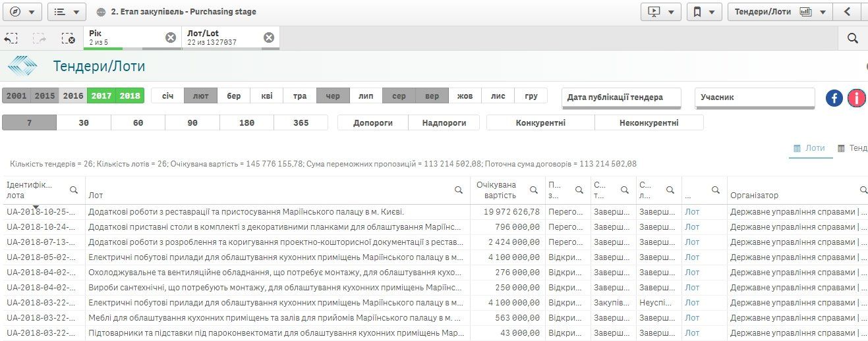Select month кві
The width and height of the screenshot is (868, 341).
(267, 95)
